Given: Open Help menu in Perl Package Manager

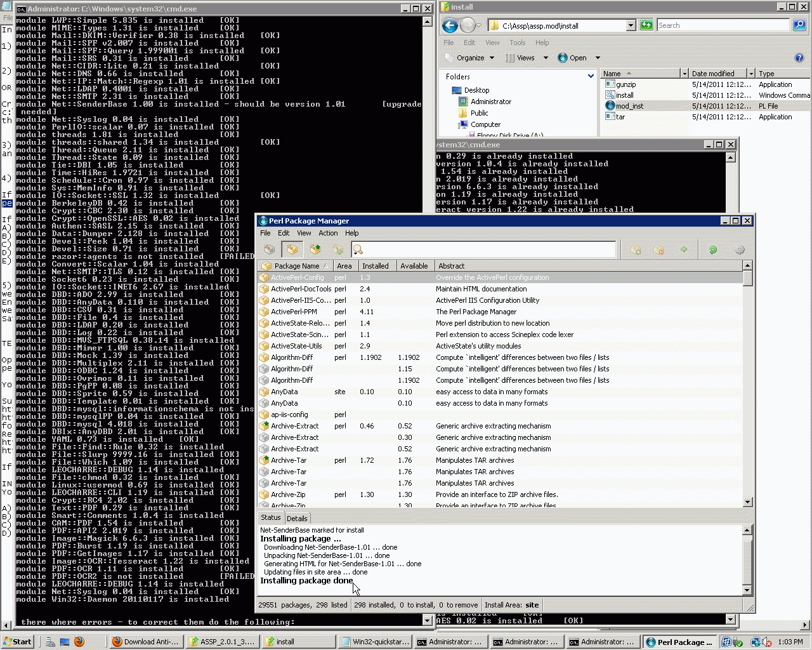Looking at the screenshot, I should pyautogui.click(x=352, y=233).
